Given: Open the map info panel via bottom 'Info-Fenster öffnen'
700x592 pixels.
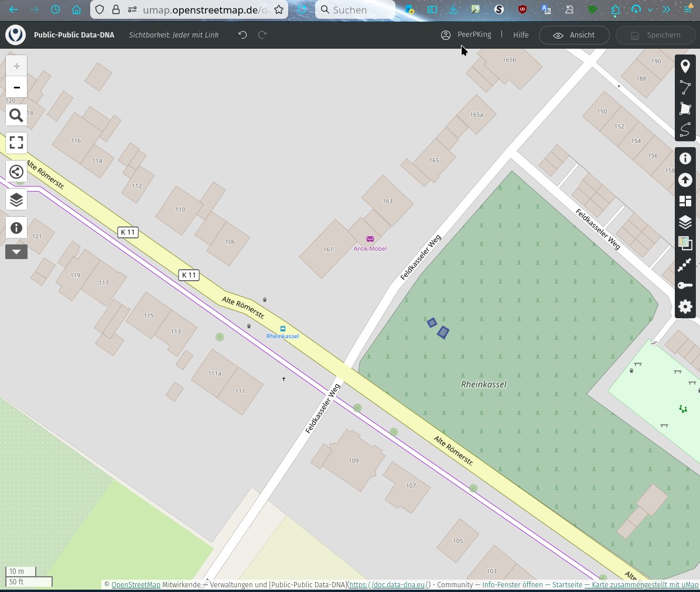Looking at the screenshot, I should click(x=512, y=584).
